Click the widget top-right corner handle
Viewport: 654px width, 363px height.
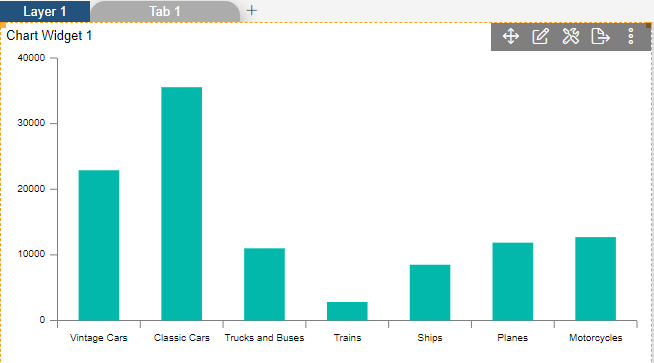pos(649,26)
